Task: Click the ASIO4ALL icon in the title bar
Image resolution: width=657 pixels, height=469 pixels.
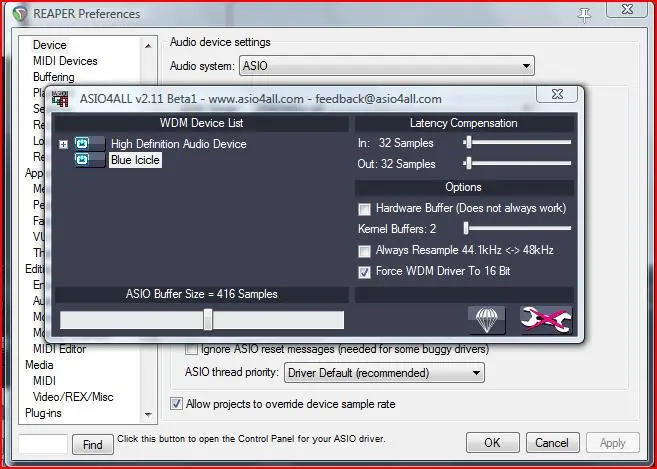Action: click(60, 99)
